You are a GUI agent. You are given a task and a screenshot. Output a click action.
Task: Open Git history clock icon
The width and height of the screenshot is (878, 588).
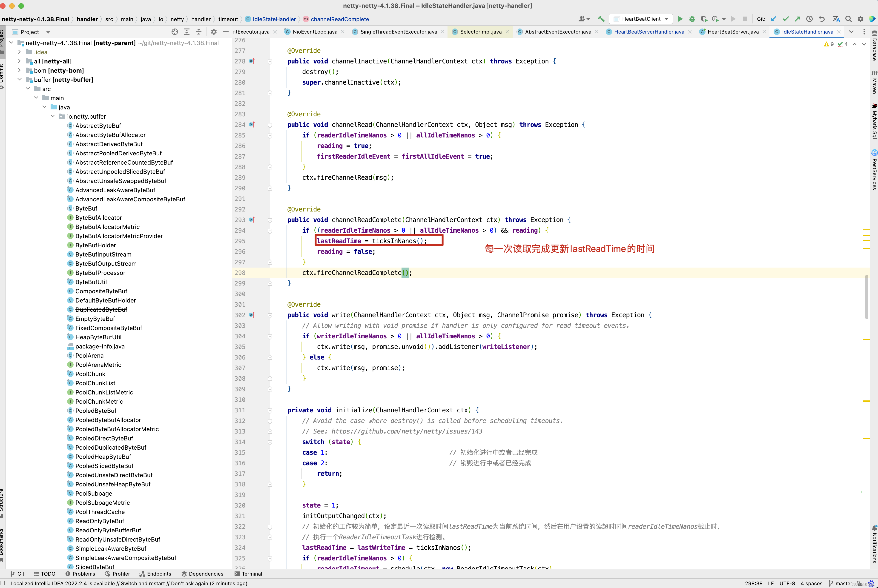809,19
